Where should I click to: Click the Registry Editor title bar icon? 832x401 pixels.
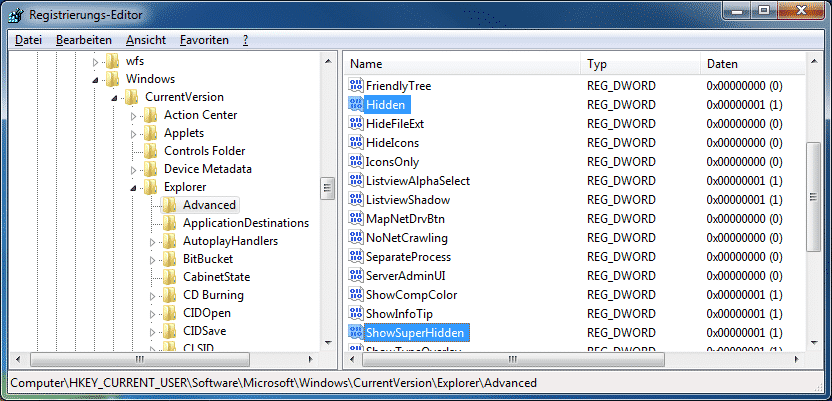[16, 14]
